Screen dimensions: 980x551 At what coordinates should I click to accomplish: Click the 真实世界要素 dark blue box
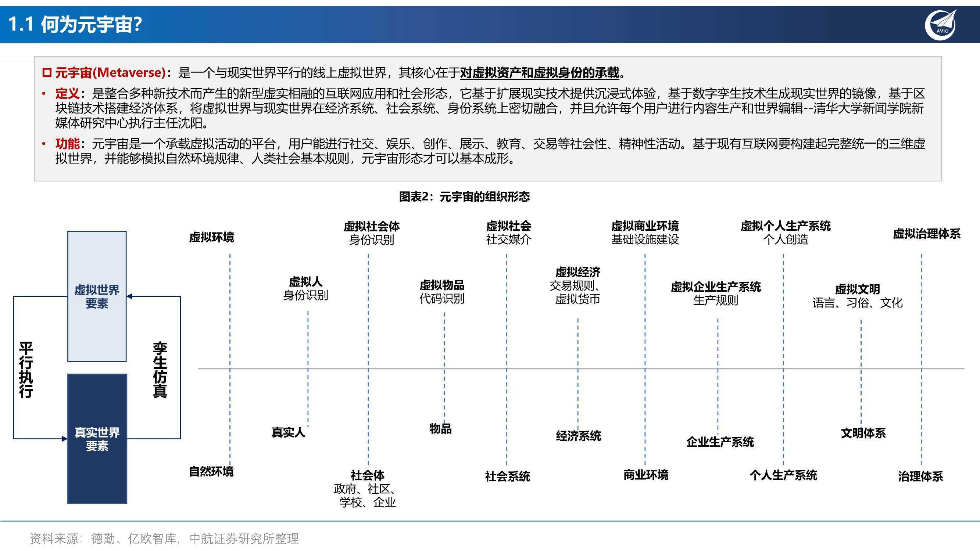coord(97,439)
